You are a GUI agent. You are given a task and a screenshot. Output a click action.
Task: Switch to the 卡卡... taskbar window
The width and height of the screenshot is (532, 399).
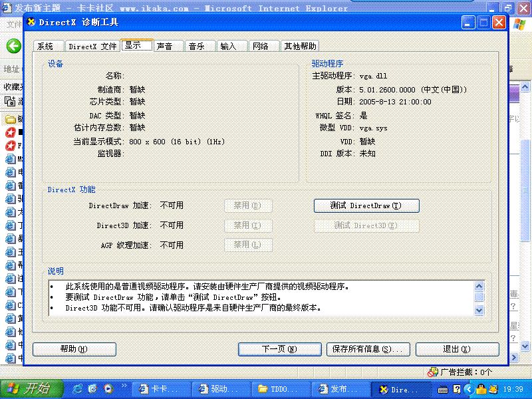(160, 389)
